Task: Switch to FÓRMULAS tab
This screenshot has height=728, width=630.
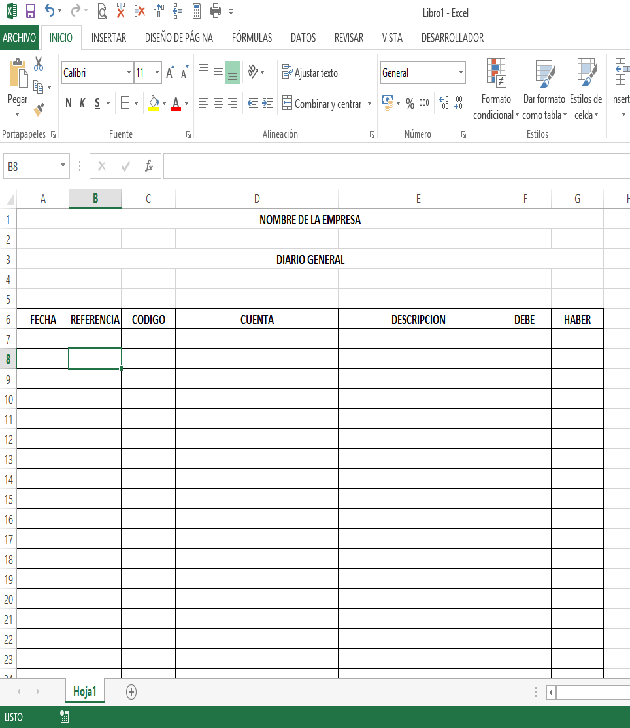Action: [x=252, y=38]
